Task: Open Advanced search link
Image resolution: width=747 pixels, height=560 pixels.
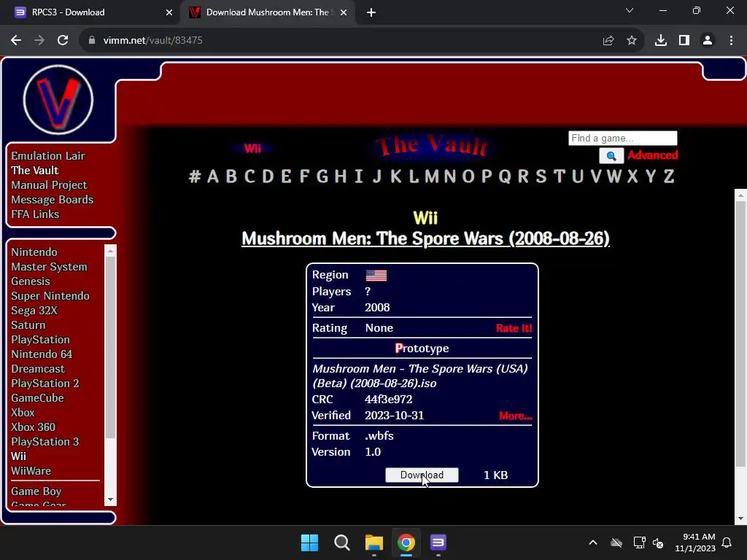Action: coord(653,155)
